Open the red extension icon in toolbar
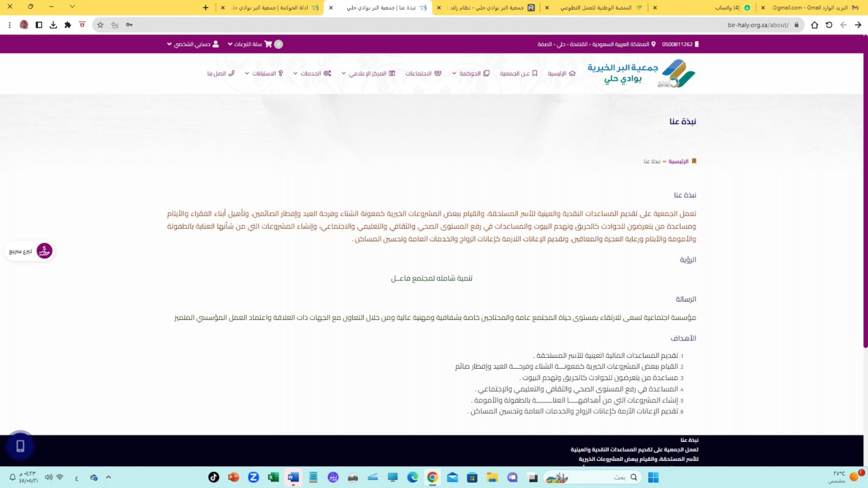The image size is (868, 488). tap(82, 25)
